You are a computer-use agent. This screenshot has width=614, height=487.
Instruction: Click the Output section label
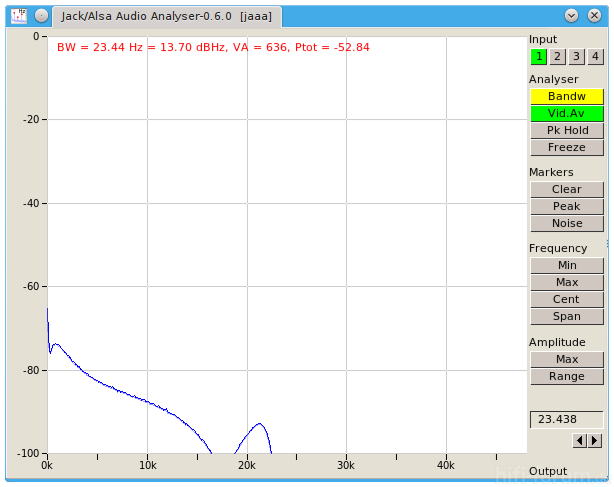pyautogui.click(x=548, y=471)
